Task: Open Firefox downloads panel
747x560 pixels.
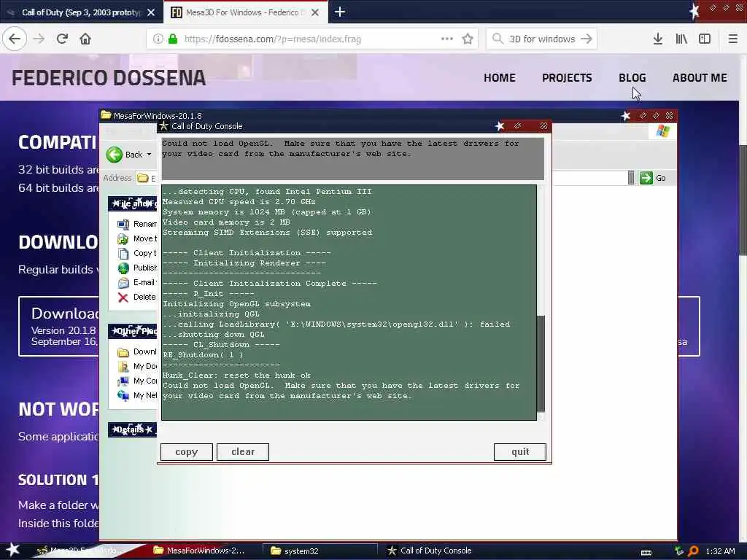Action: tap(658, 39)
